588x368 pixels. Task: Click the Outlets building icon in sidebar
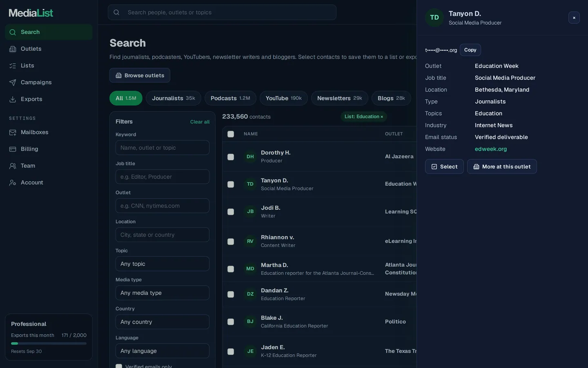tap(13, 49)
